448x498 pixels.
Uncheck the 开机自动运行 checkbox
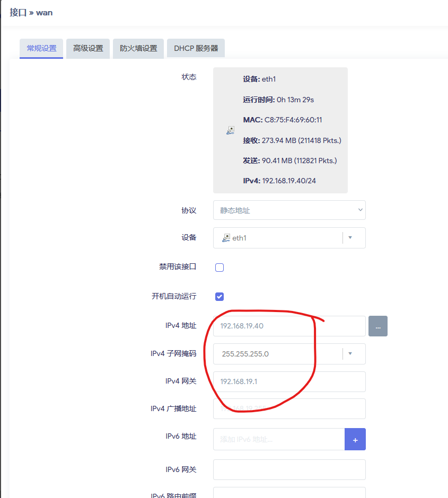pyautogui.click(x=219, y=297)
